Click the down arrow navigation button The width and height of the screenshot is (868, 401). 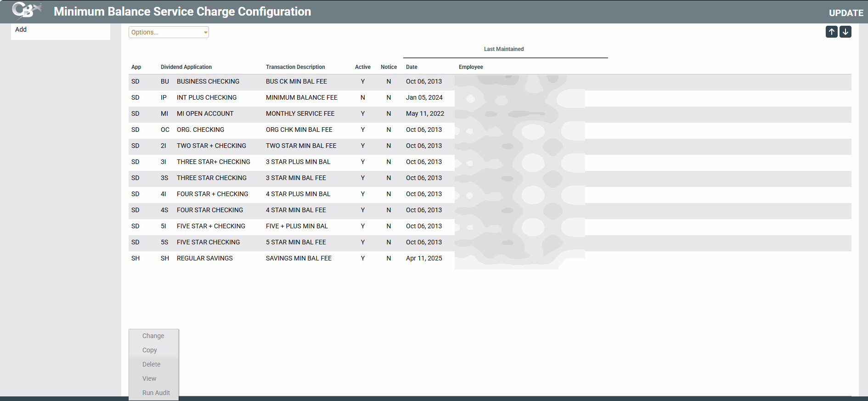click(x=845, y=32)
